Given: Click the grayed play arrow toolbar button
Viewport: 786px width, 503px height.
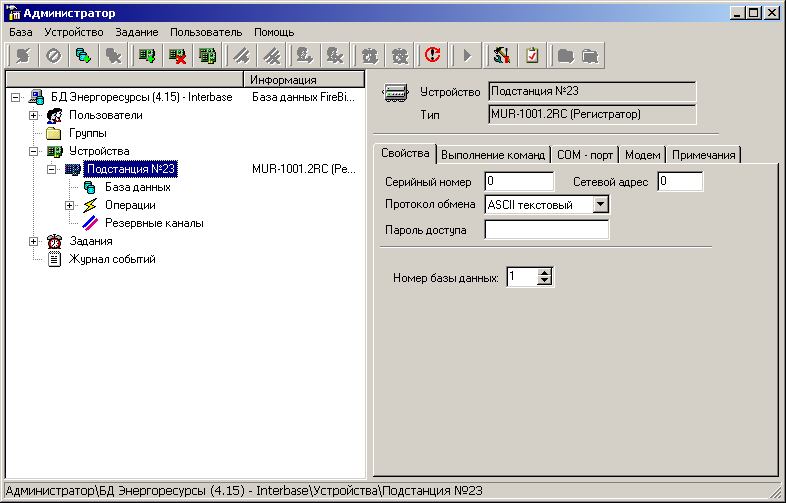Looking at the screenshot, I should click(x=467, y=55).
